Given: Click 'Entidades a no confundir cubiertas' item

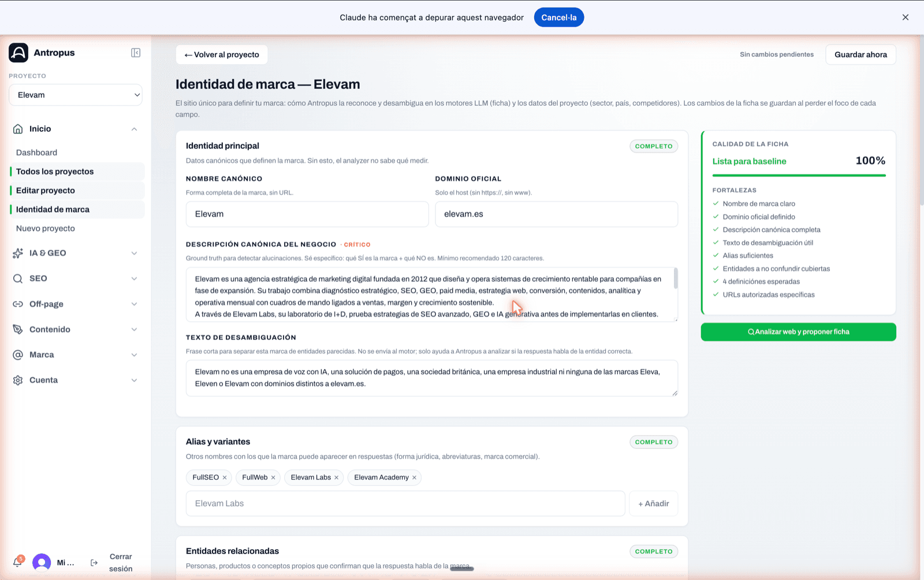Looking at the screenshot, I should coord(776,269).
